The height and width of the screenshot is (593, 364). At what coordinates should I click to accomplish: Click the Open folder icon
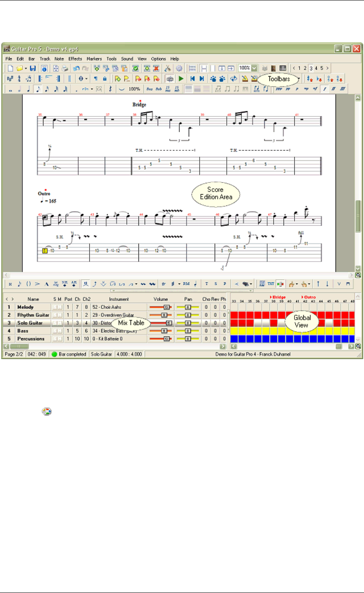click(x=19, y=68)
